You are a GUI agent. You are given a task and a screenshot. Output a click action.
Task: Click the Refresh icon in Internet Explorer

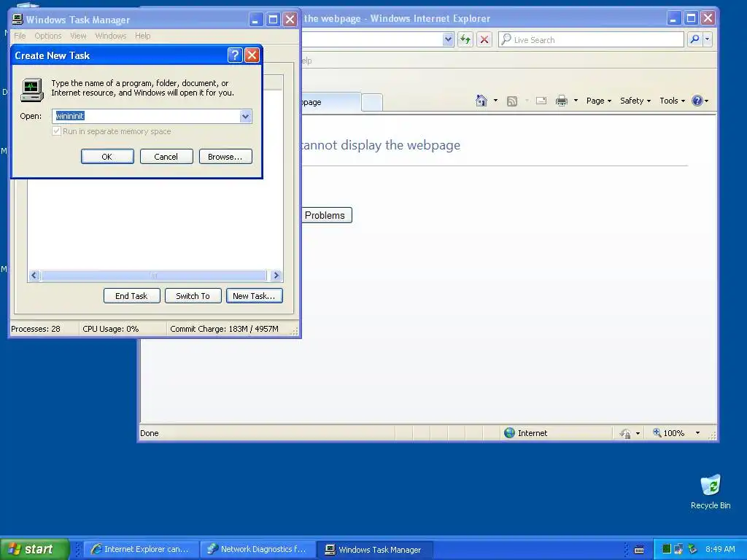point(465,39)
